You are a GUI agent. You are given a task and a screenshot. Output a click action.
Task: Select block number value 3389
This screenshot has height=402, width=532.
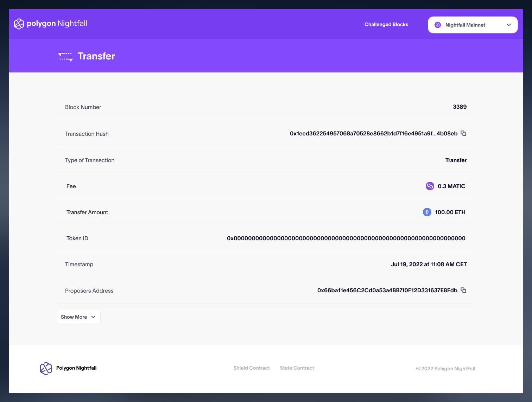[460, 107]
